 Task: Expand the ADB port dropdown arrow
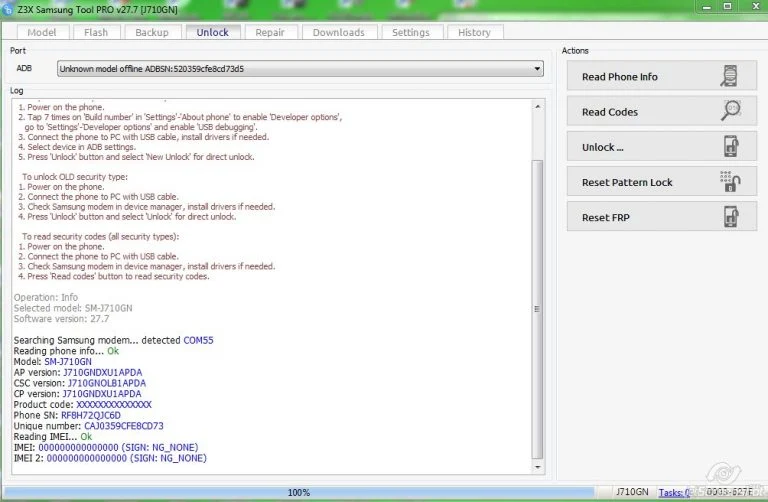coord(537,69)
